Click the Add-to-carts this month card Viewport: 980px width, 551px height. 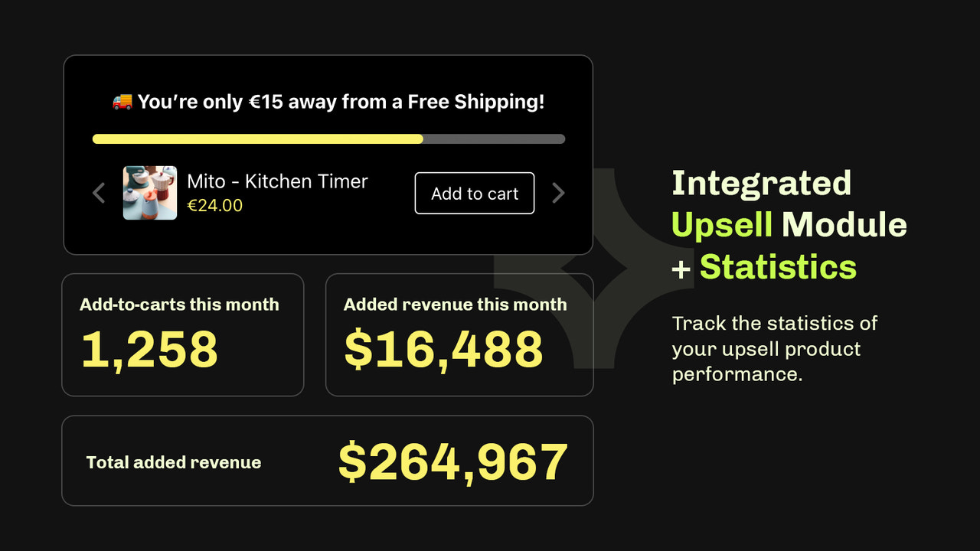[182, 334]
